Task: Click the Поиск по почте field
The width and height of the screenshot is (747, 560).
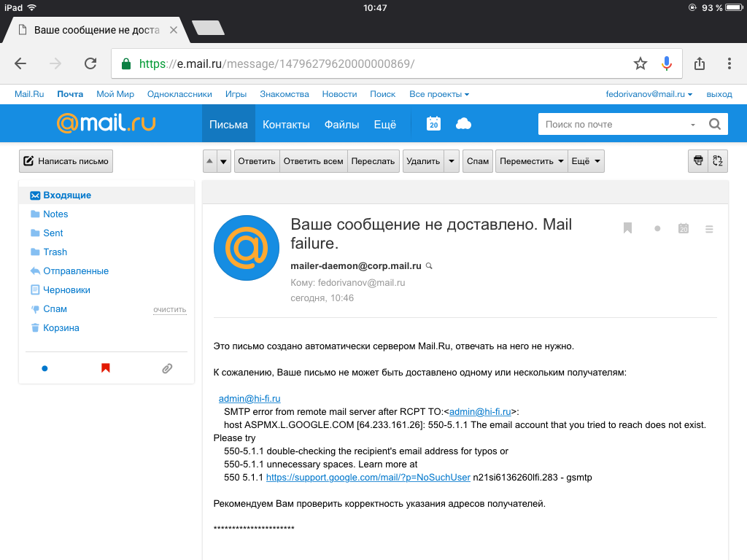Action: [x=613, y=124]
